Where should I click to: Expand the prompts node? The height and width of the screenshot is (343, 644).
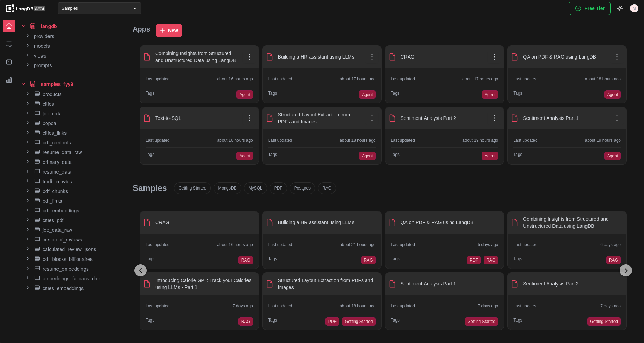[28, 65]
